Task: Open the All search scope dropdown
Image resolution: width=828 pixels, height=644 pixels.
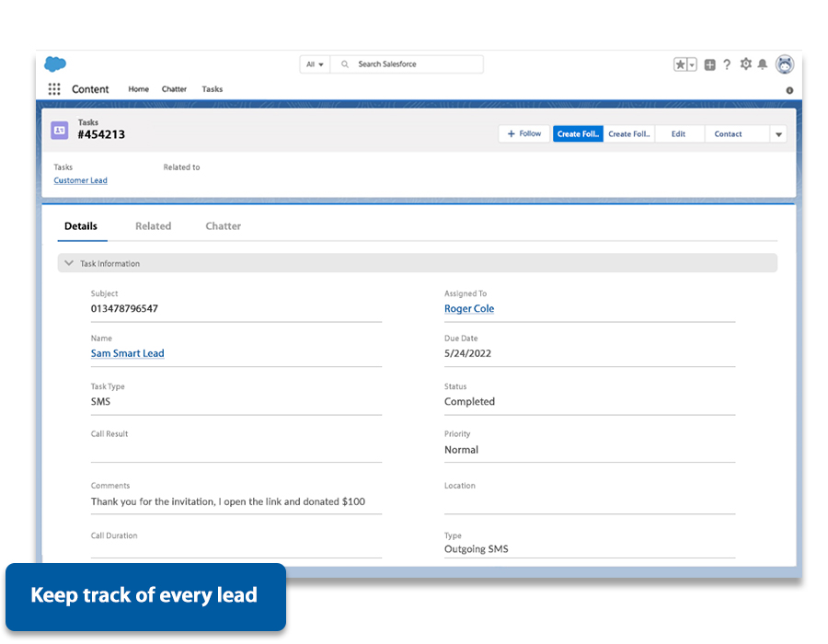Action: pos(315,64)
